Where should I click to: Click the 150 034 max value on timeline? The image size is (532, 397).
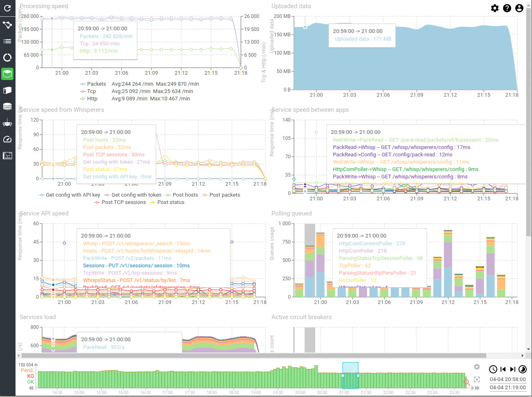coord(26,365)
